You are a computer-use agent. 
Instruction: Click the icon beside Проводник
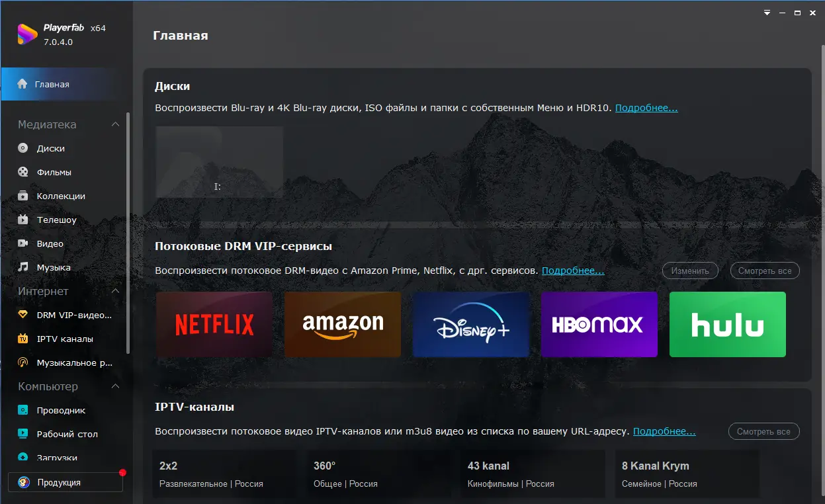pyautogui.click(x=23, y=410)
